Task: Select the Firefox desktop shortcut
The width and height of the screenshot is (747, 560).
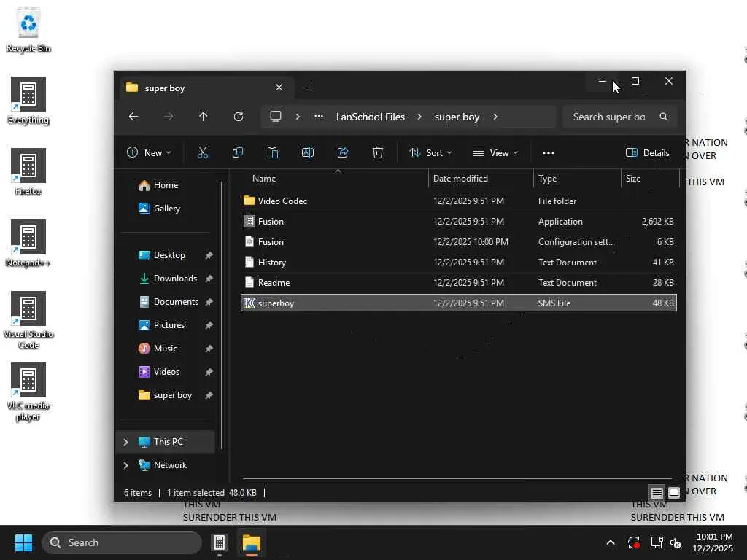Action: click(28, 172)
